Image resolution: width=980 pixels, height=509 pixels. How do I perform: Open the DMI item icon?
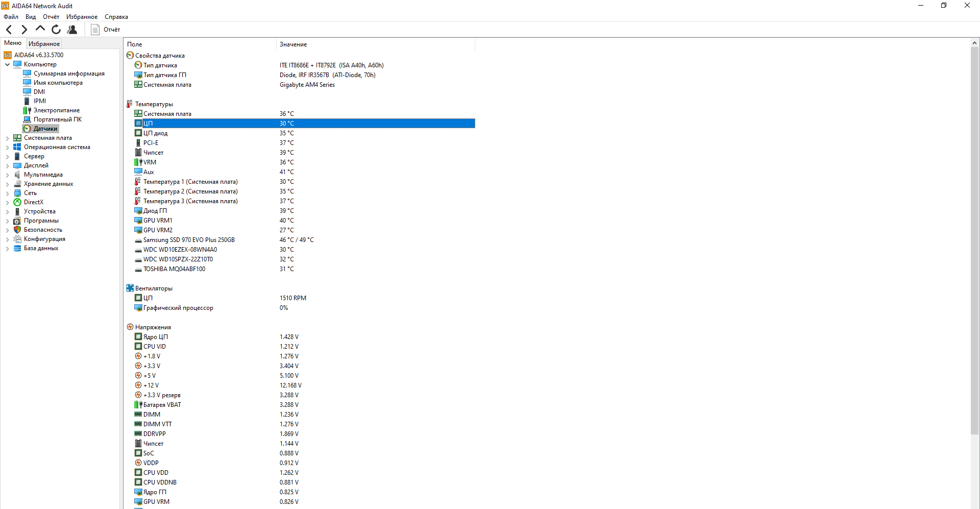click(27, 92)
